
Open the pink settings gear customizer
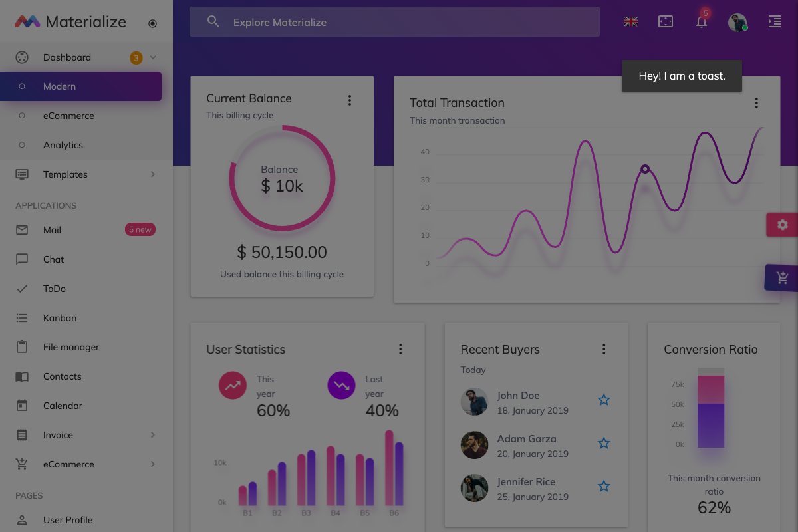coord(782,225)
